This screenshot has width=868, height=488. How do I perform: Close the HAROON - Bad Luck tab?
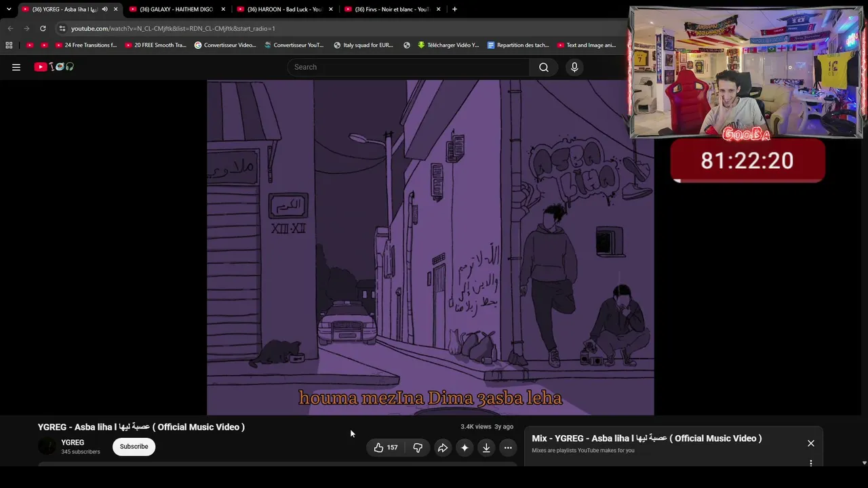click(331, 9)
